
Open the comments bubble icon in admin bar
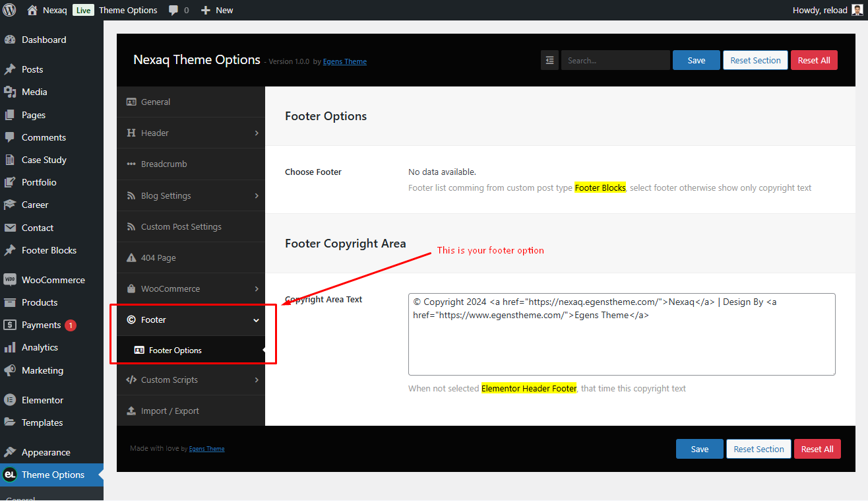[x=173, y=11]
